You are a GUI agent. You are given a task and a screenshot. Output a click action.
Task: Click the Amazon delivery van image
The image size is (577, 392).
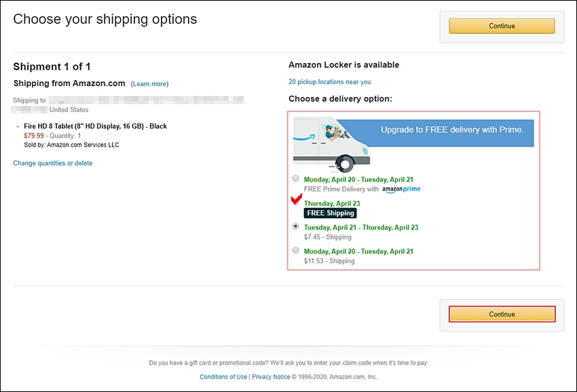click(331, 144)
